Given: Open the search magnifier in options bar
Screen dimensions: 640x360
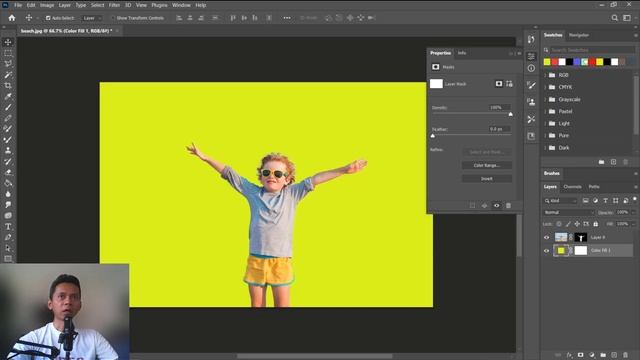Looking at the screenshot, I should [614, 18].
